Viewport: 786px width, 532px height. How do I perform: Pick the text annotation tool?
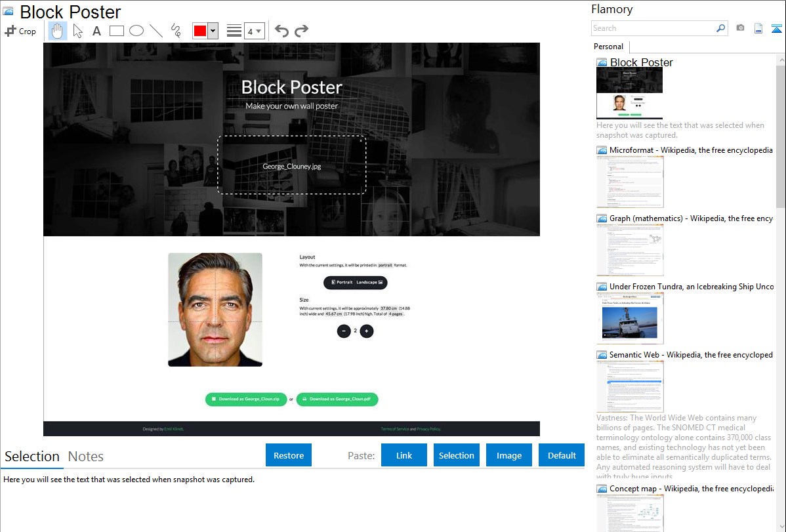[96, 31]
